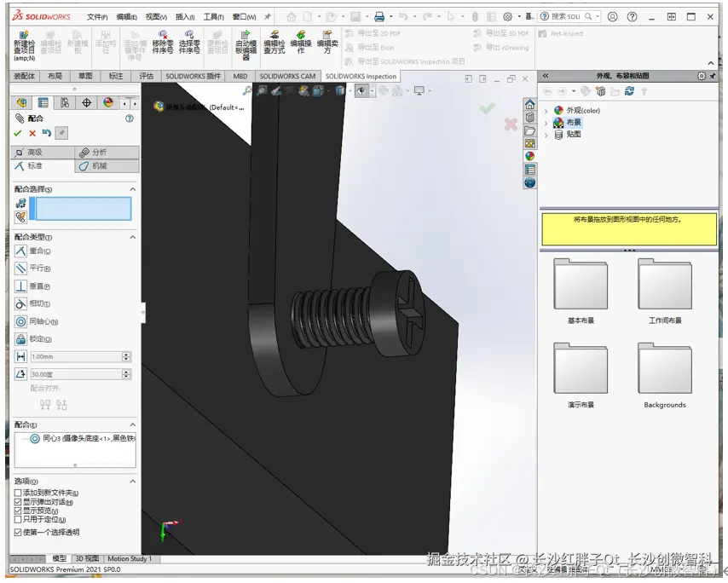Select 同轴心 concentric mate type
The width and height of the screenshot is (728, 583).
point(21,321)
